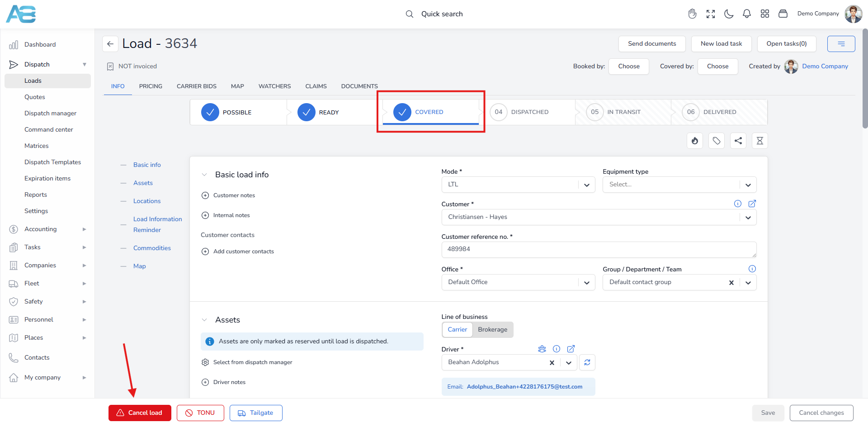Click the driver info icon
Viewport: 868px width, 427px height.
click(x=557, y=349)
